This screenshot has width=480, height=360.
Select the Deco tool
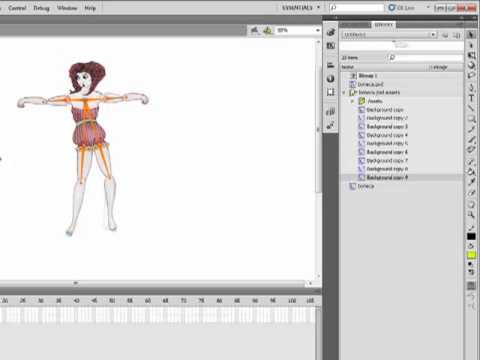471,150
